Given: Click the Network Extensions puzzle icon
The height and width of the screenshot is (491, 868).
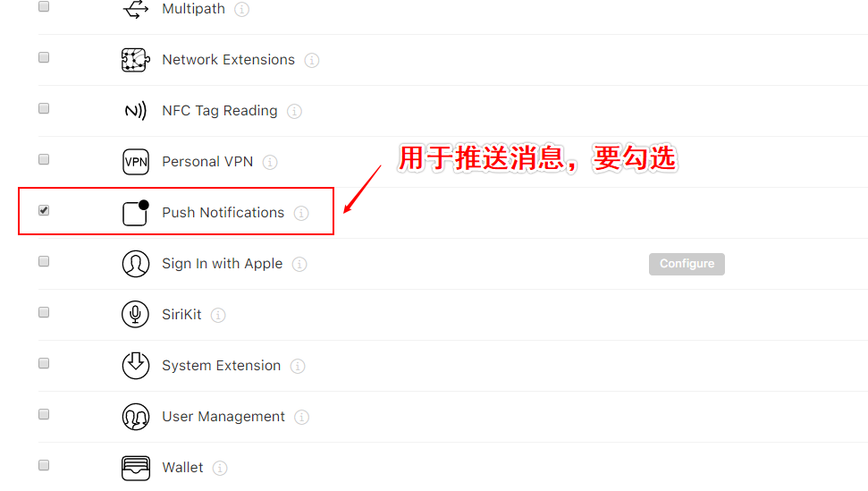Looking at the screenshot, I should tap(136, 60).
